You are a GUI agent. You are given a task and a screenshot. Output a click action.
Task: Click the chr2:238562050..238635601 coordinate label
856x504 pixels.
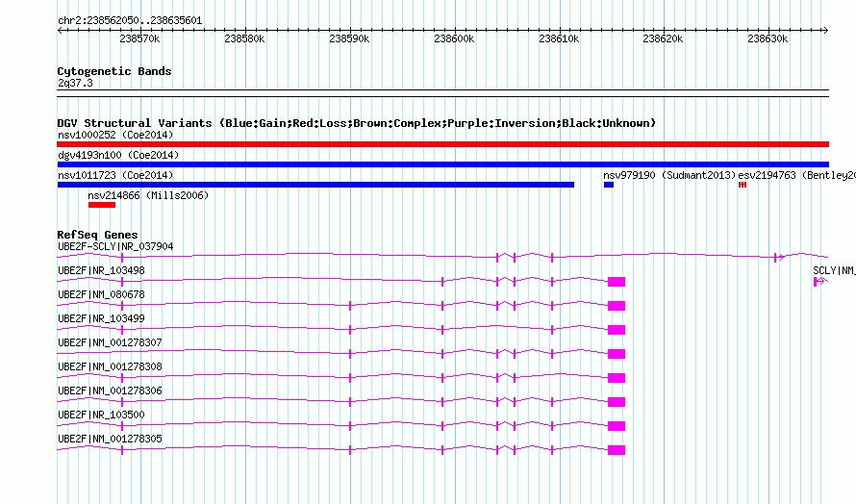tap(130, 20)
